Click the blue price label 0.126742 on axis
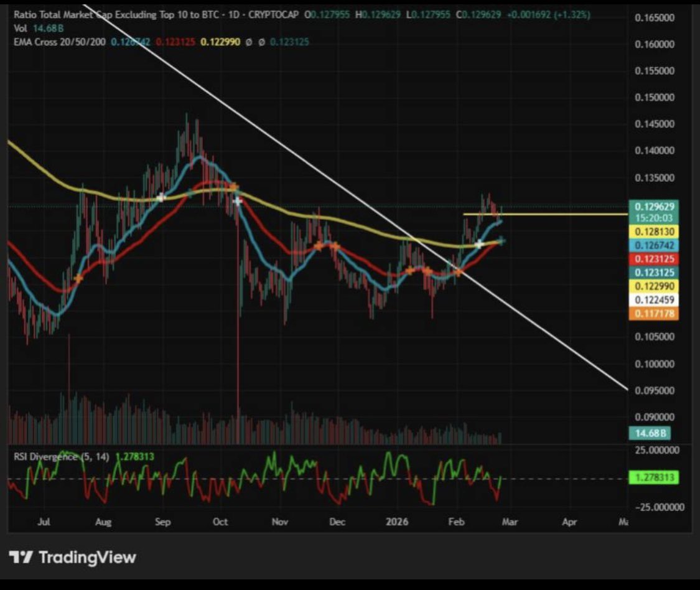 [x=654, y=245]
